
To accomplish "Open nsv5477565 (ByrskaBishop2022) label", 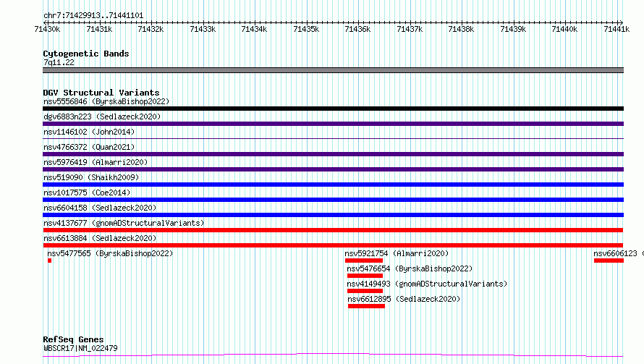I will tap(110, 253).
